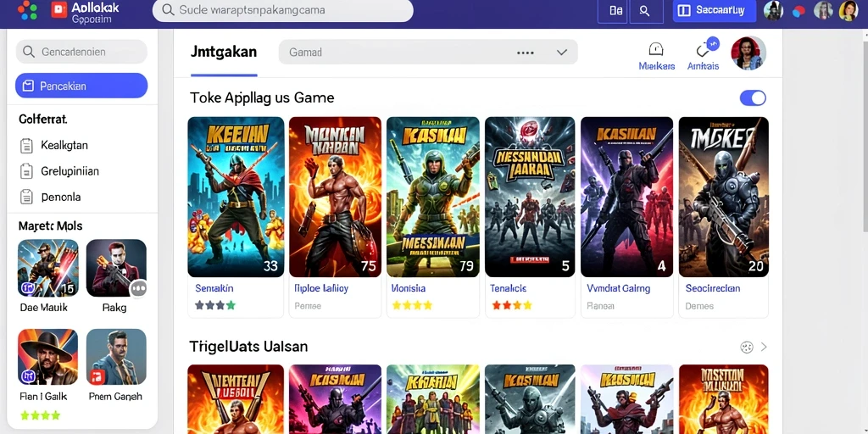Expand TfigelUats Ualsan with the arrow

(x=764, y=347)
